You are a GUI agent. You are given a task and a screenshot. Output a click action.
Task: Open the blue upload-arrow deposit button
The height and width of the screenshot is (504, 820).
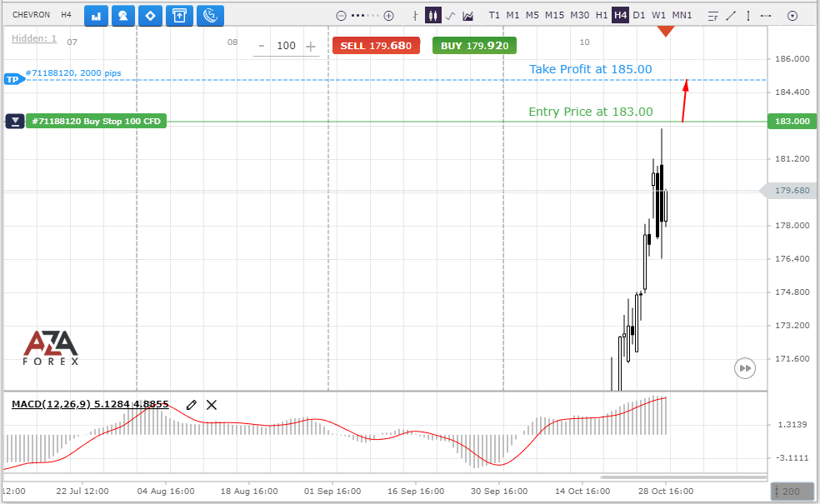[x=179, y=16]
